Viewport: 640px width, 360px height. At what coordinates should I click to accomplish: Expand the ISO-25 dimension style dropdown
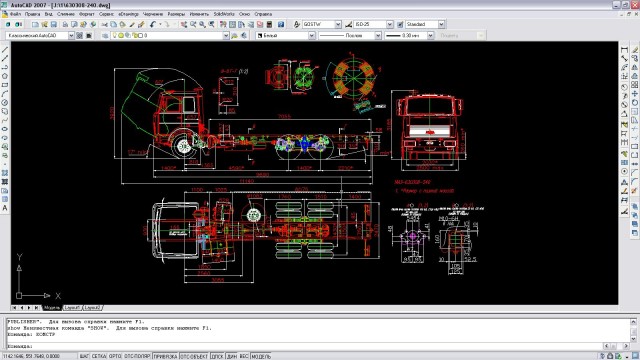pyautogui.click(x=390, y=24)
